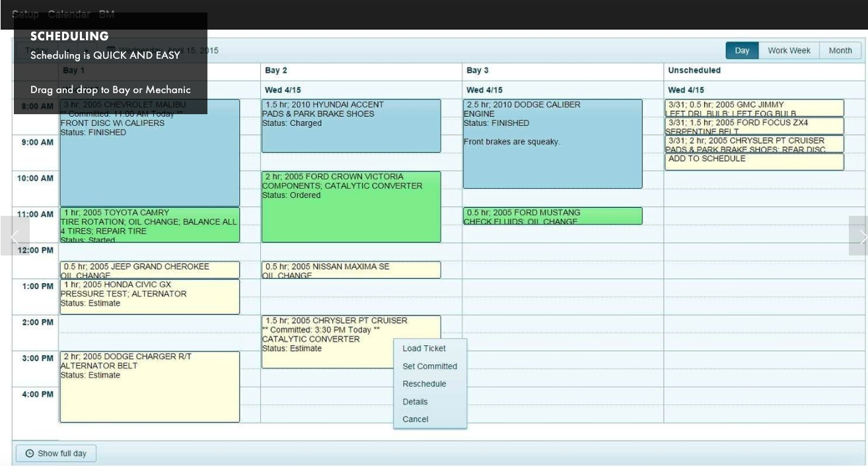Select the 2005 Ford Crown Victoria appointment

click(x=351, y=207)
